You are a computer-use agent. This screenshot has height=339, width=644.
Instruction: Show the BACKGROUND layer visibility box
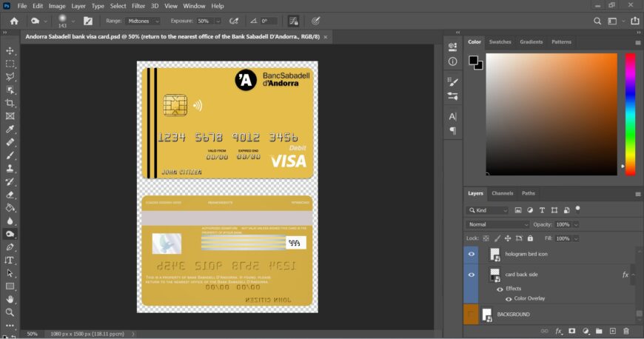(471, 315)
